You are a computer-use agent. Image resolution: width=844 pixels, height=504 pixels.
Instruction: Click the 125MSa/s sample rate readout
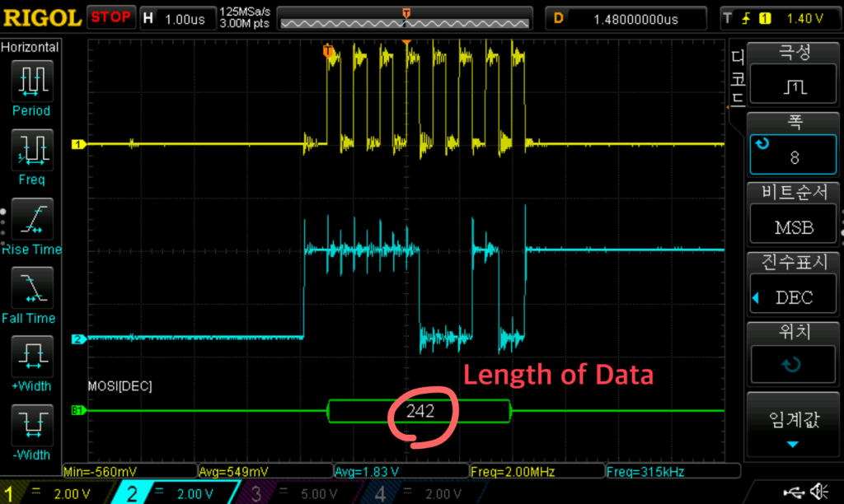click(x=245, y=12)
